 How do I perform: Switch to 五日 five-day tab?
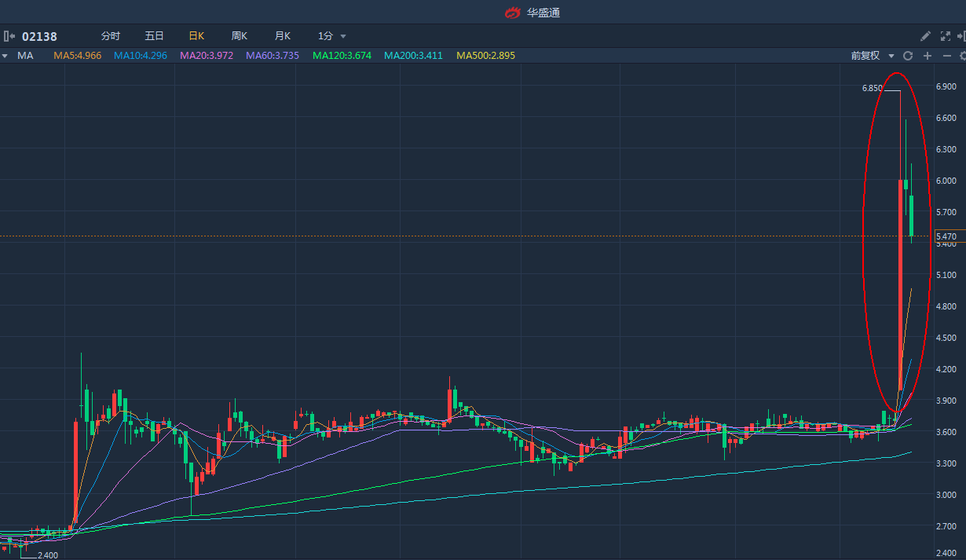[154, 36]
